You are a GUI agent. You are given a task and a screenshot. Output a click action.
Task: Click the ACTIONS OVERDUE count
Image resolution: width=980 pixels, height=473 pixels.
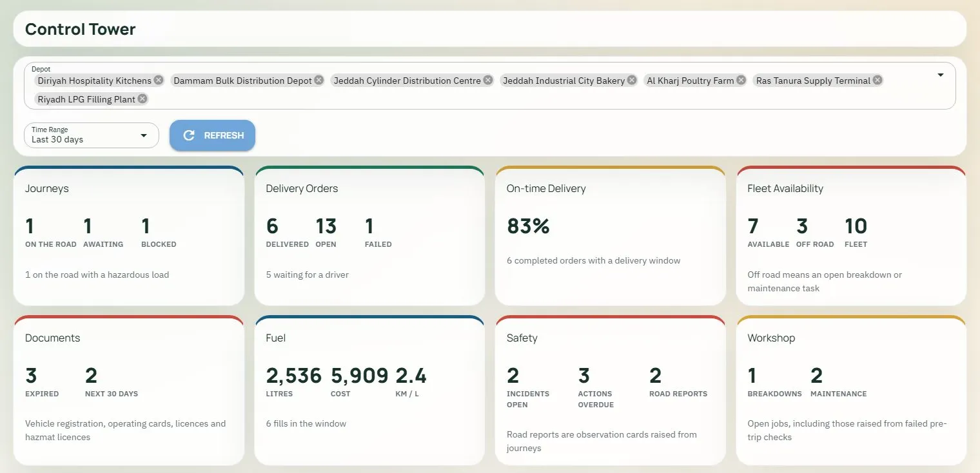click(584, 376)
